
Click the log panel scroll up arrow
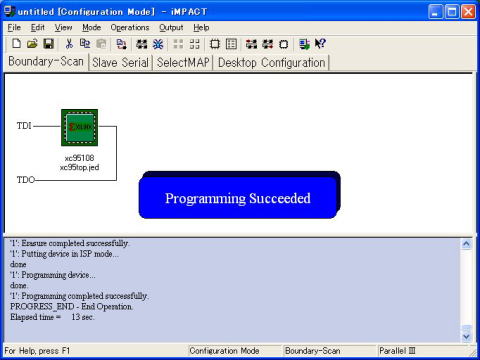(x=466, y=244)
